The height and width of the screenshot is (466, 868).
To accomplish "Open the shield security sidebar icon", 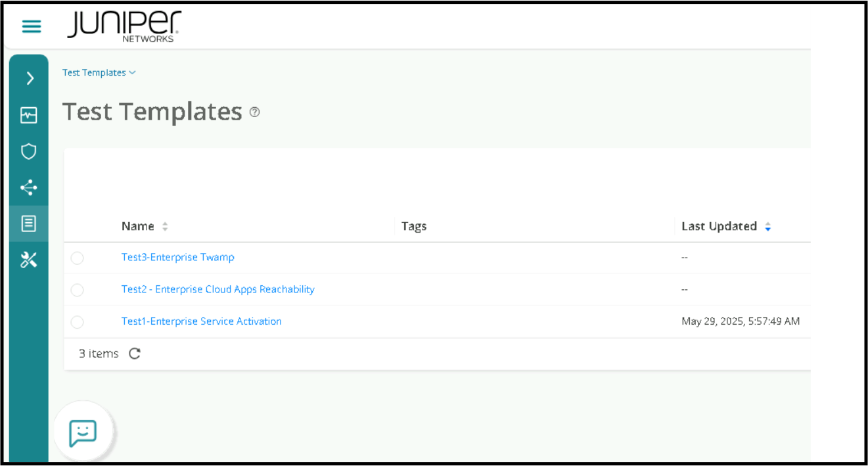I will tap(29, 152).
